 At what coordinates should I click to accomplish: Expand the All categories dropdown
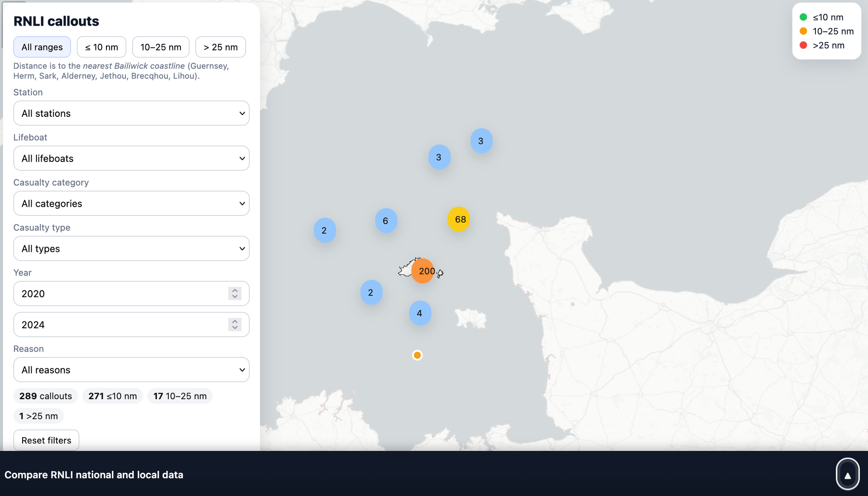(x=131, y=204)
